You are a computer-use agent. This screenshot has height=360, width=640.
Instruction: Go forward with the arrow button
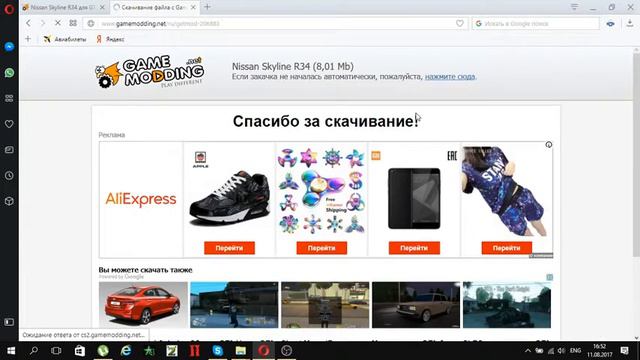coord(42,23)
